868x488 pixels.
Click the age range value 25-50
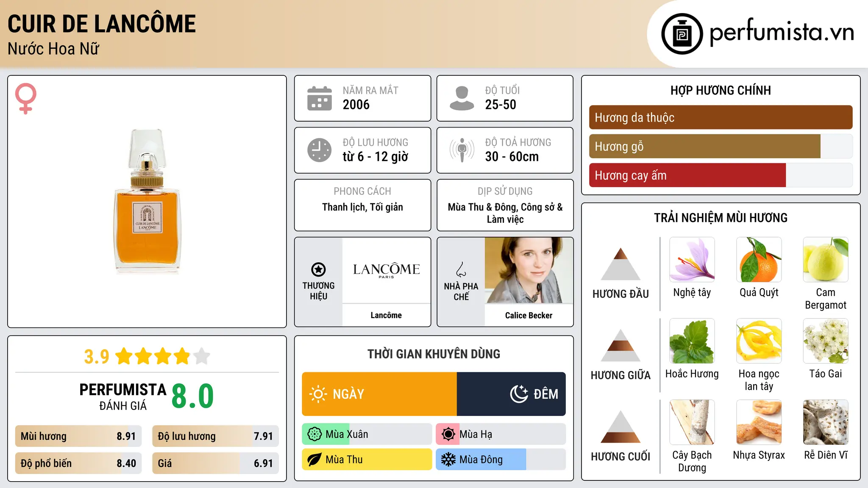pyautogui.click(x=501, y=105)
